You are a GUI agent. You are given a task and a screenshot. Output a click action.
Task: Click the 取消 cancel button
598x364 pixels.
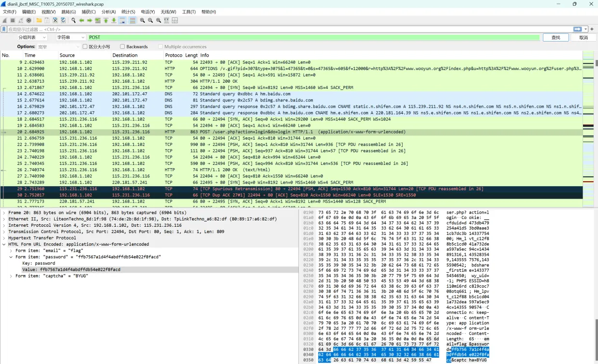[583, 37]
